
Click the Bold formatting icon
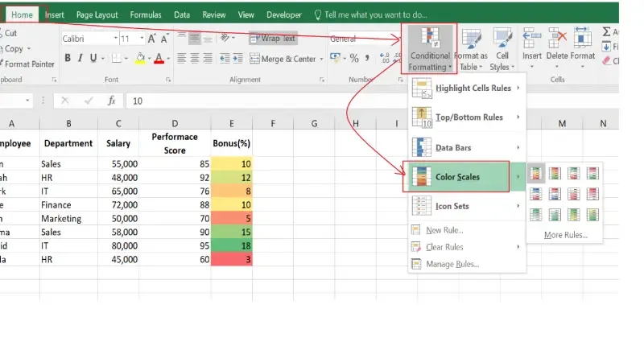68,58
